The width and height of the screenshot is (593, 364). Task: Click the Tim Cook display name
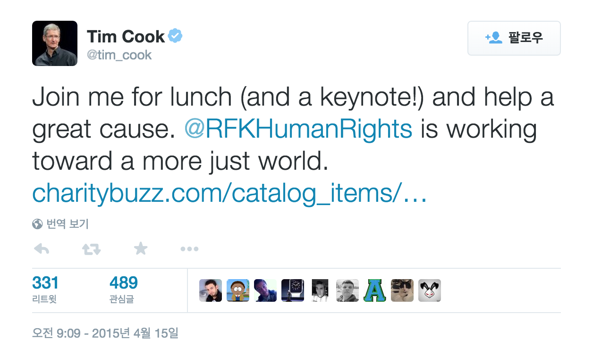pyautogui.click(x=126, y=36)
